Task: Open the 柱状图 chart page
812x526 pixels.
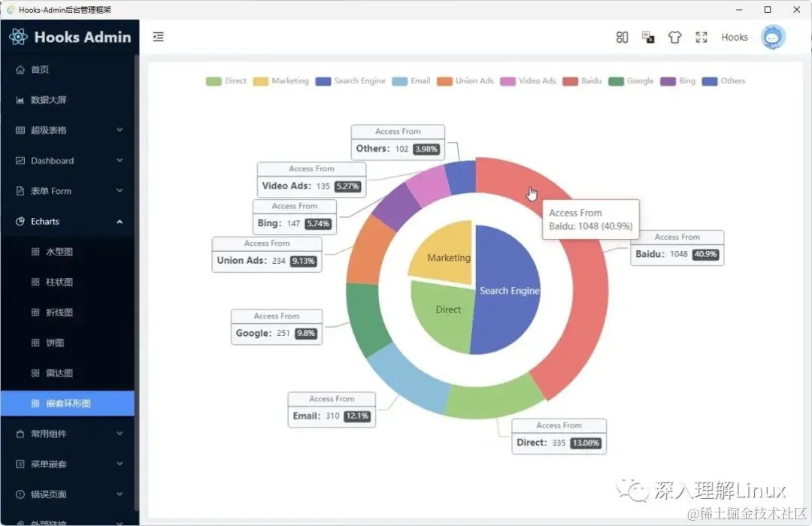Action: click(x=68, y=282)
